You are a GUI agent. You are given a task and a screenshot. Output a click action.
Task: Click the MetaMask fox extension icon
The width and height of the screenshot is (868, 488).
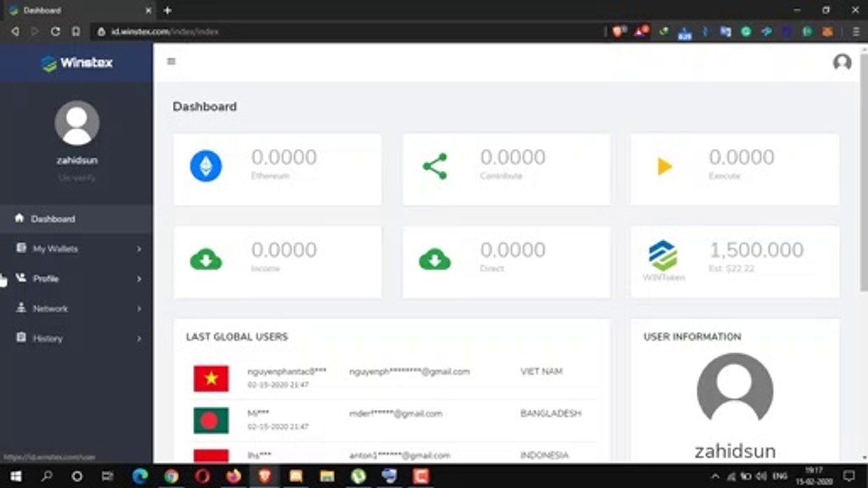click(827, 31)
